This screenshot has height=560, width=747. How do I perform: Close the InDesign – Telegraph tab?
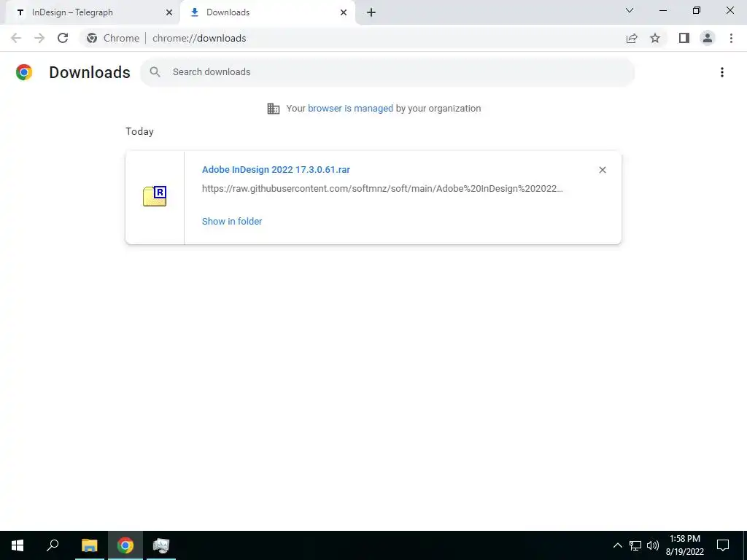tap(169, 12)
